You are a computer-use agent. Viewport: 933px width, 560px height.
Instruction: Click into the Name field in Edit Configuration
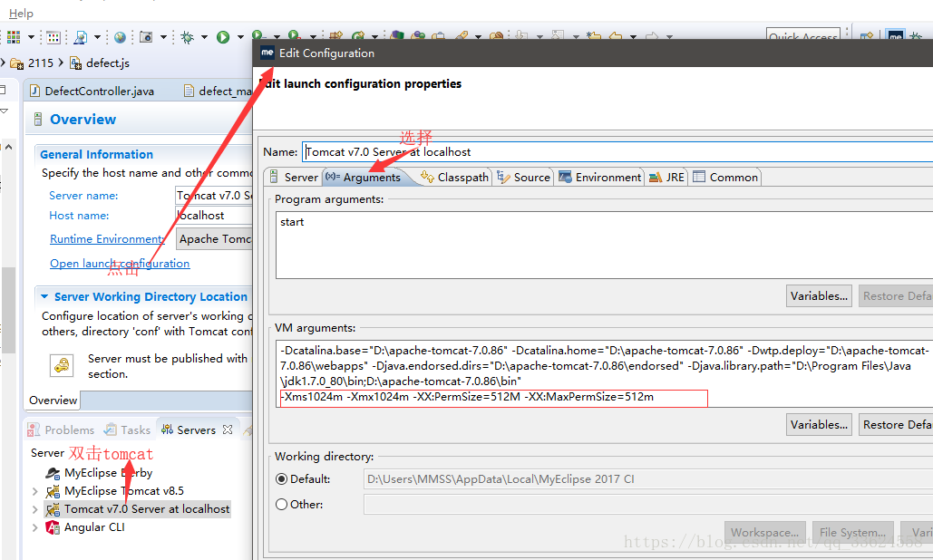(x=617, y=152)
